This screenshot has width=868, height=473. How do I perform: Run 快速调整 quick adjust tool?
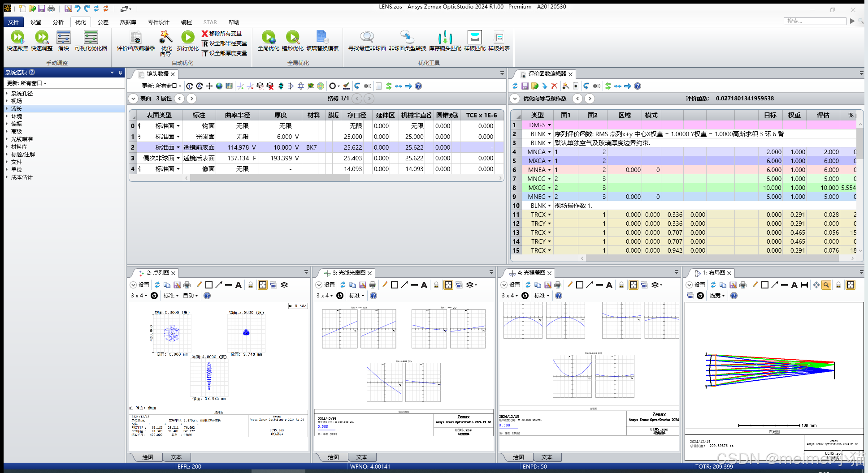pyautogui.click(x=42, y=41)
